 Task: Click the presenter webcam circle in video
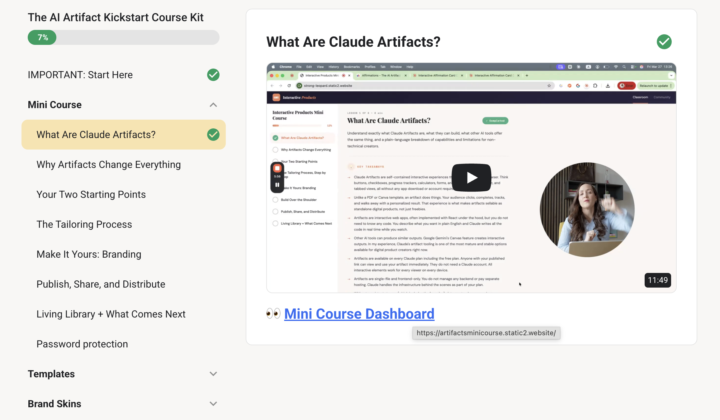[x=587, y=209]
